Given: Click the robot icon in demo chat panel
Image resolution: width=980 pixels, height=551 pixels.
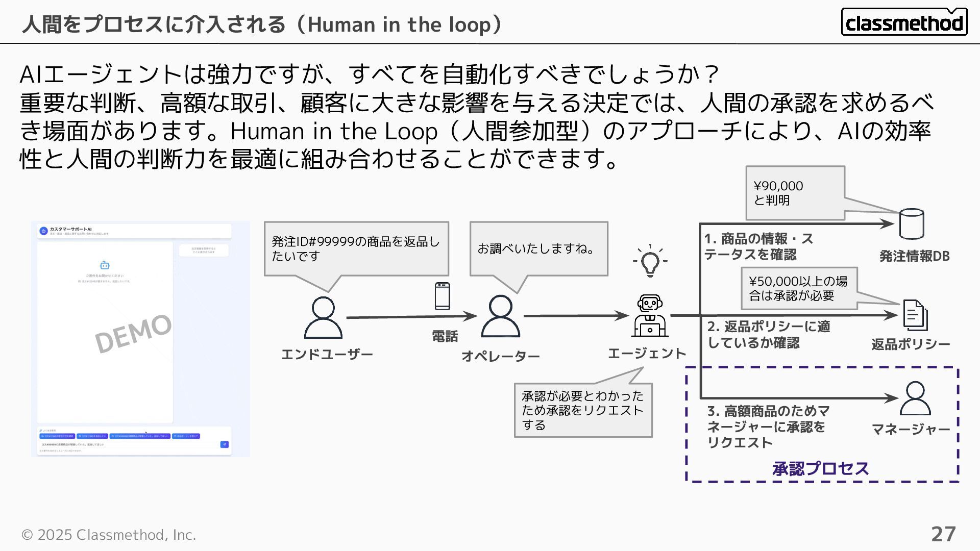Looking at the screenshot, I should [x=105, y=265].
